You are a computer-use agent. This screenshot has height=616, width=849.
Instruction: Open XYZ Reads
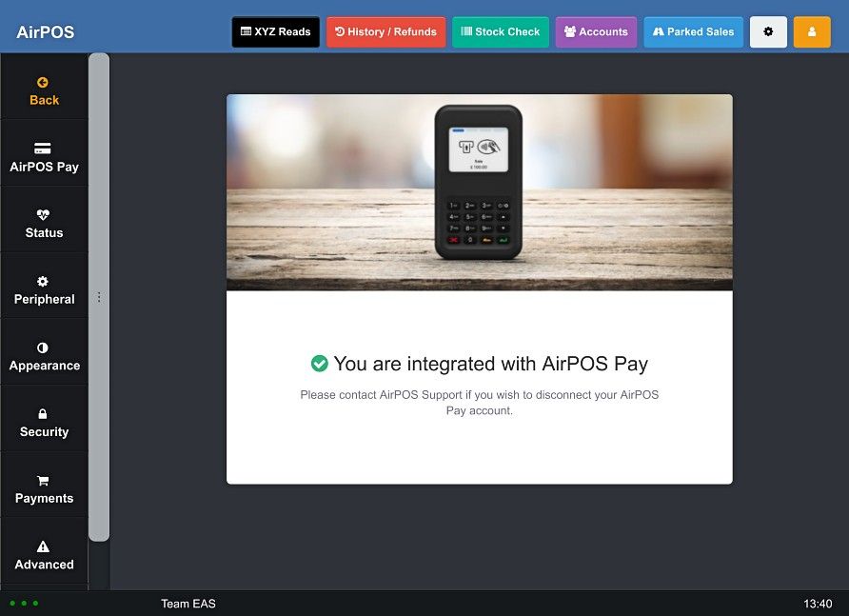(x=276, y=32)
